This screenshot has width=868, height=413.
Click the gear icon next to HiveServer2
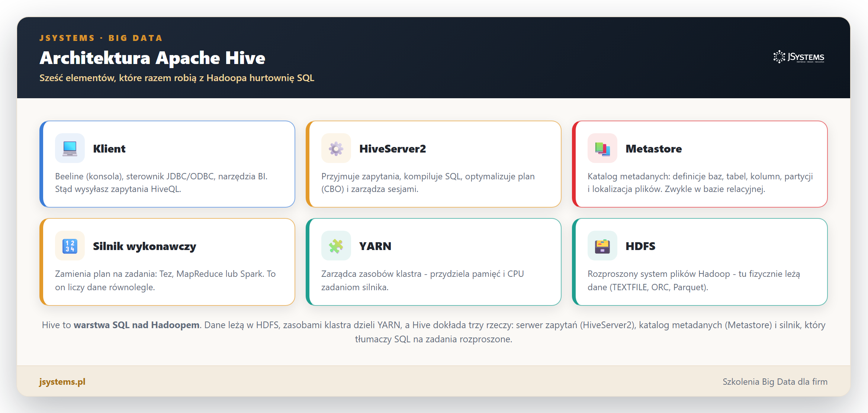coord(336,148)
